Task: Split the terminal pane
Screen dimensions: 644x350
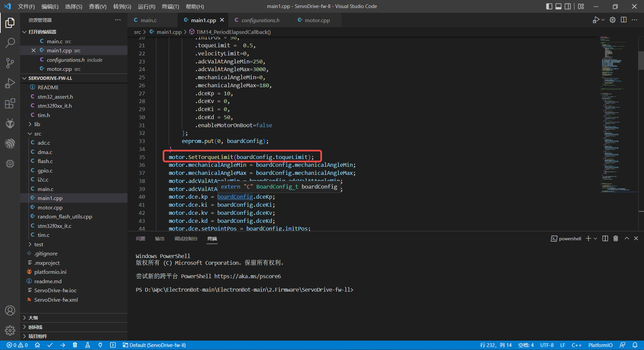Action: tap(605, 239)
